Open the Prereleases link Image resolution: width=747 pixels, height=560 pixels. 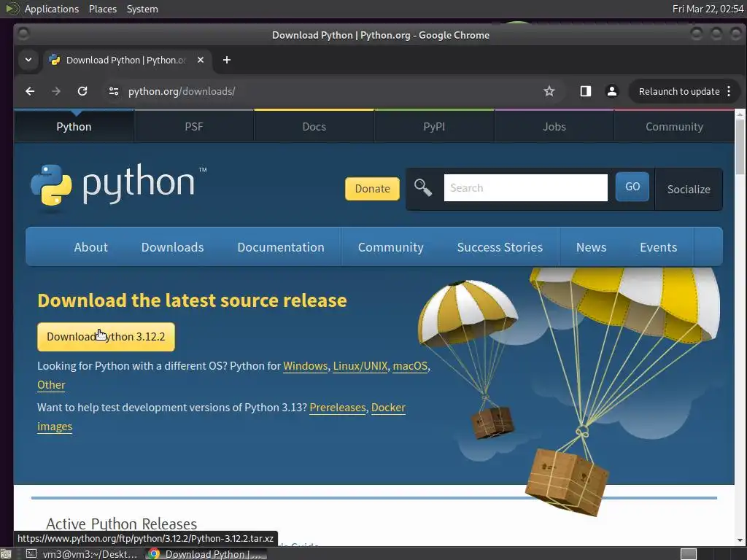pos(338,408)
